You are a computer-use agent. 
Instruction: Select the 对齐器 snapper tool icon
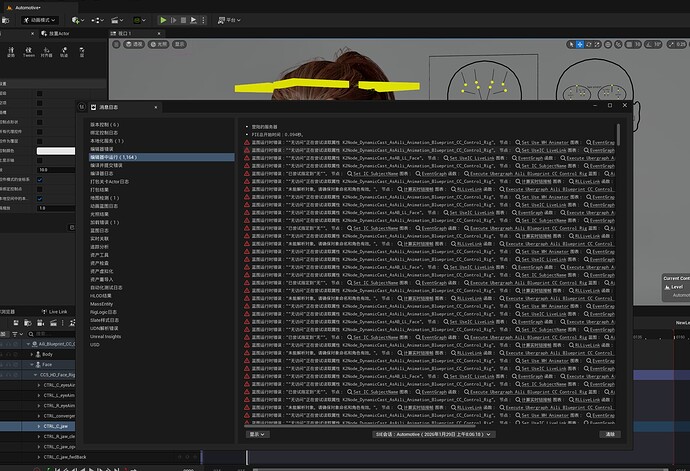46,52
